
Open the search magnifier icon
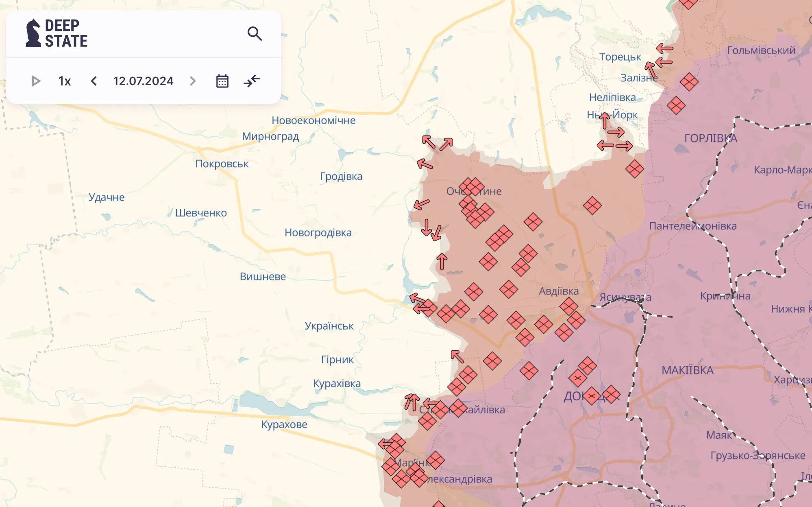pyautogui.click(x=255, y=33)
